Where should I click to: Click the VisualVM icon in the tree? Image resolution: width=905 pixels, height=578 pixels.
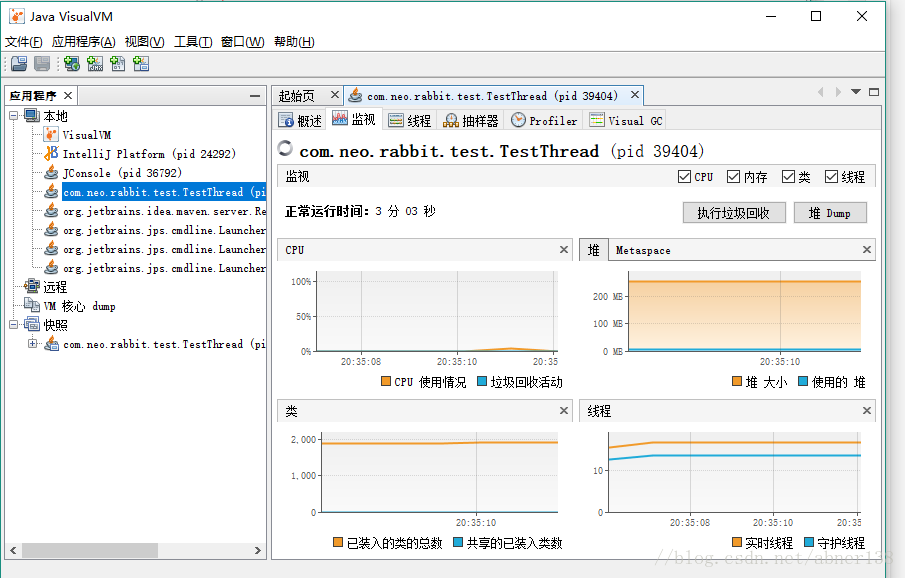[x=51, y=135]
